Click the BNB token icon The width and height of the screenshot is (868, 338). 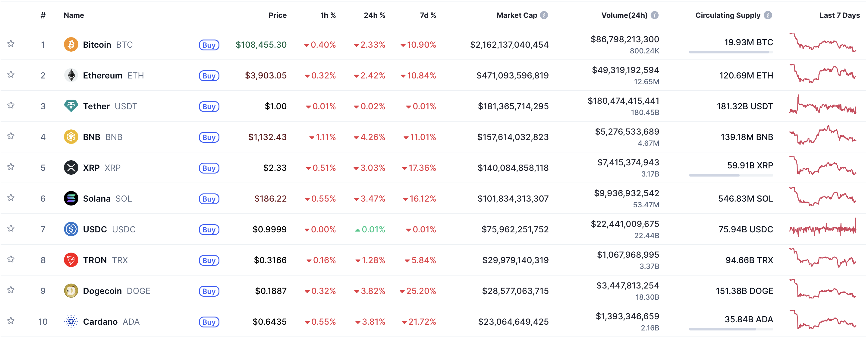[71, 137]
